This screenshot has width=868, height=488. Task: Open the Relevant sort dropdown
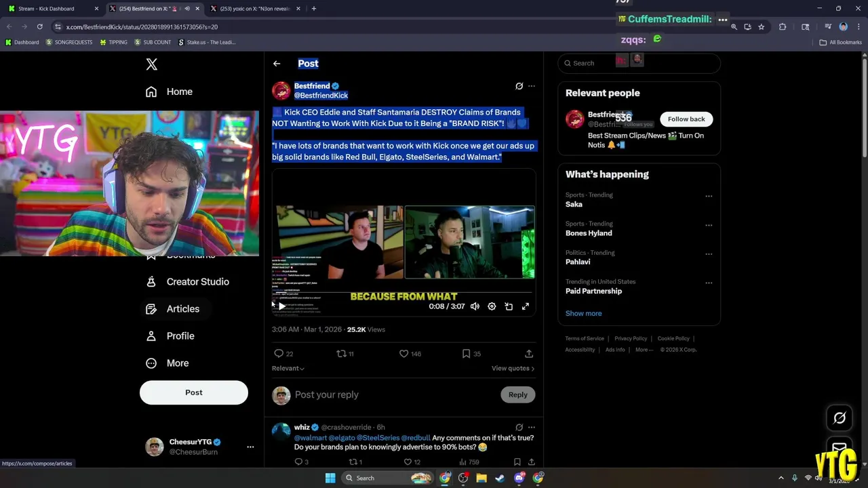(288, 368)
